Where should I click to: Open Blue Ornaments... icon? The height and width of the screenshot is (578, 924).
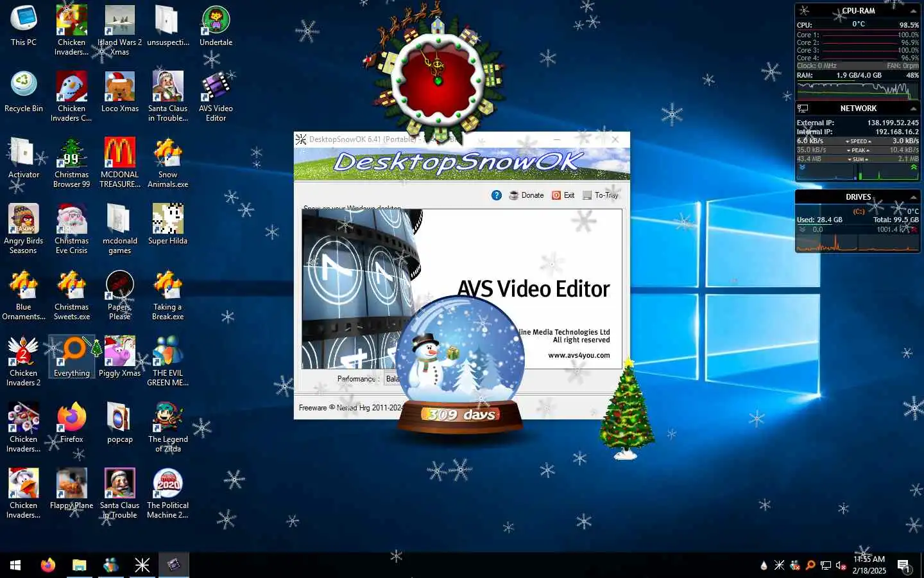point(23,294)
